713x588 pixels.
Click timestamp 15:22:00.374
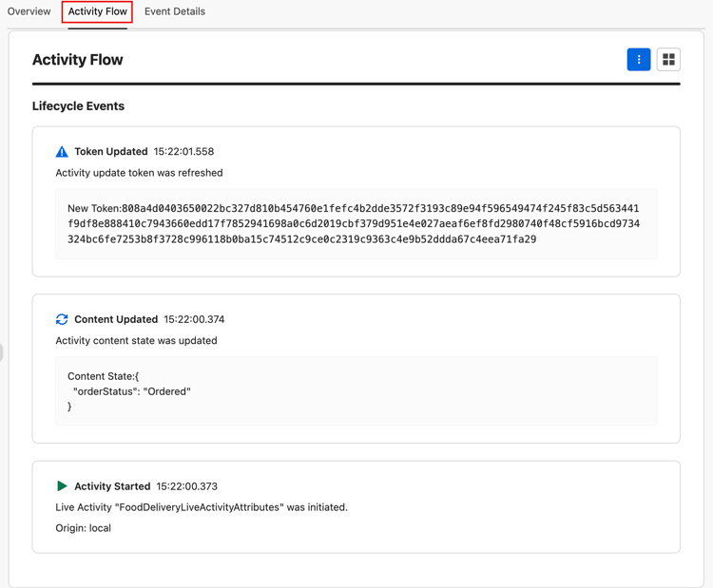click(x=194, y=319)
